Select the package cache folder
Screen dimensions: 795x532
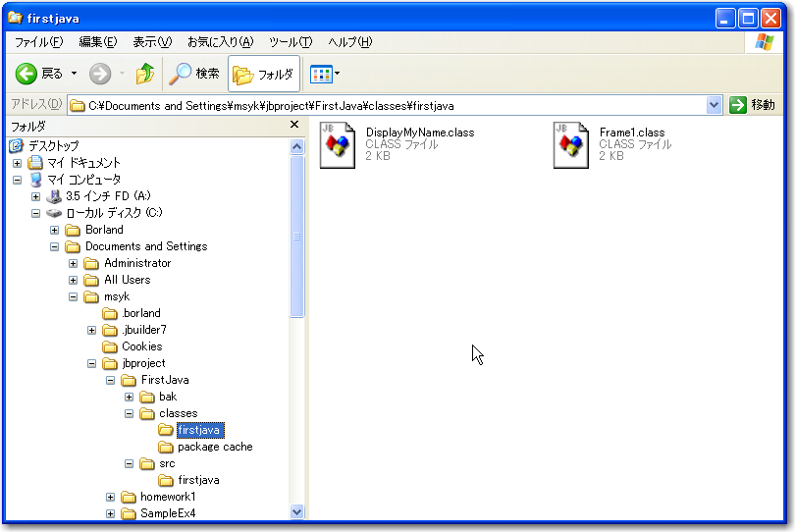click(214, 447)
